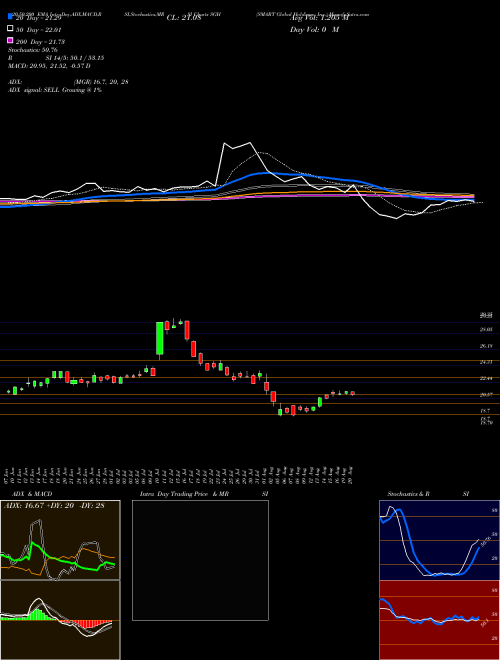Click the SI 14/3 values line
The image size is (500, 660).
[75, 58]
